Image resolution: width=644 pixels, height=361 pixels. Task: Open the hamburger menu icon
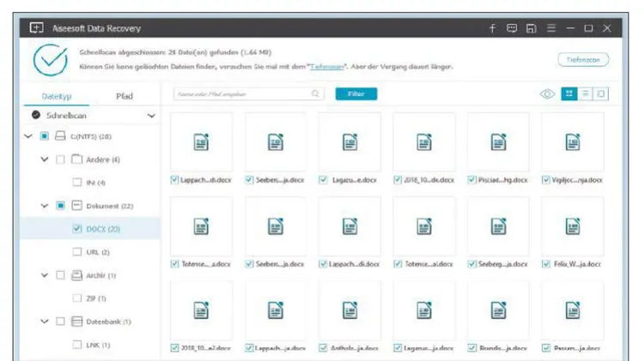(x=551, y=28)
